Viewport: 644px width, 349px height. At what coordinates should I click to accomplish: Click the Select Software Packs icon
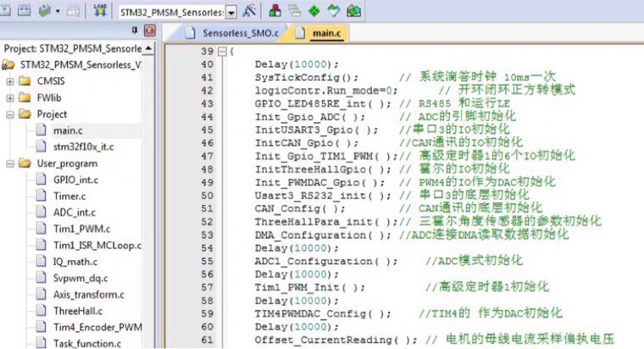click(334, 10)
